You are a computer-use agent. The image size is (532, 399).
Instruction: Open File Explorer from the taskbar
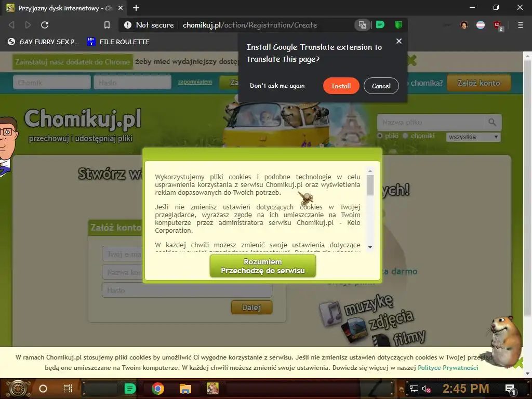pyautogui.click(x=185, y=389)
